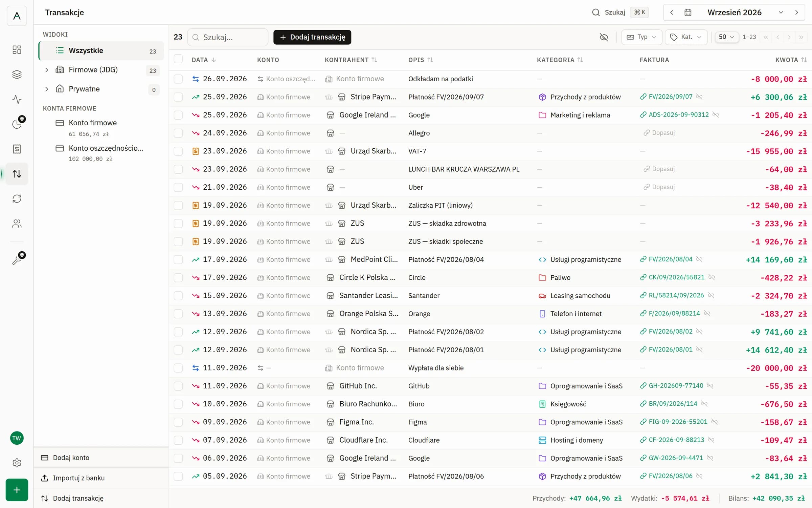This screenshot has height=508, width=812.
Task: Focus the Szukaj... table search field
Action: (228, 37)
